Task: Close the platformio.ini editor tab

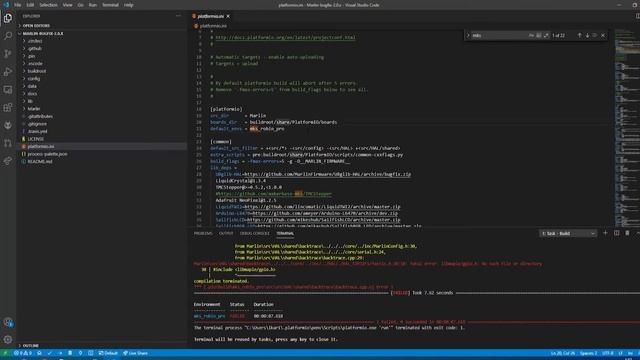Action: 228,16
